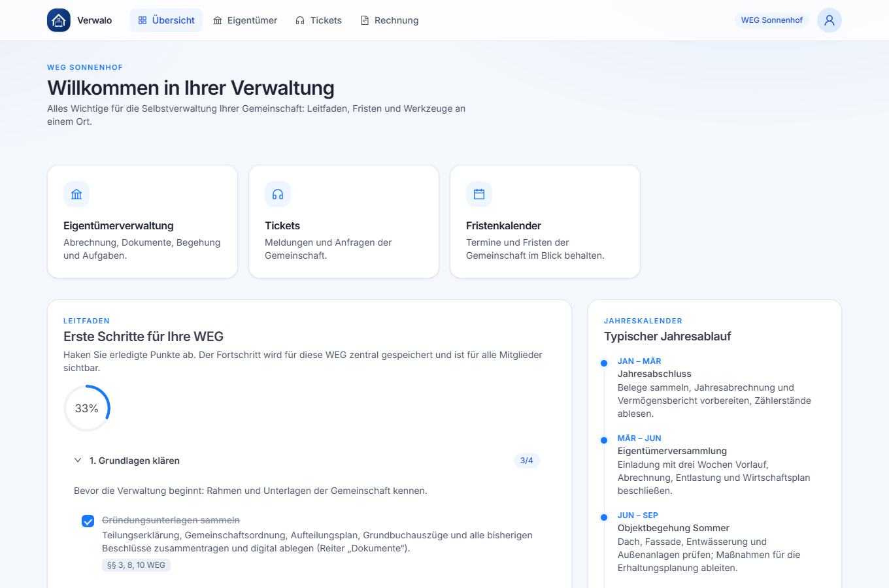The height and width of the screenshot is (588, 889).
Task: Click the document icon beside Rechnung in navigation
Action: coord(365,20)
